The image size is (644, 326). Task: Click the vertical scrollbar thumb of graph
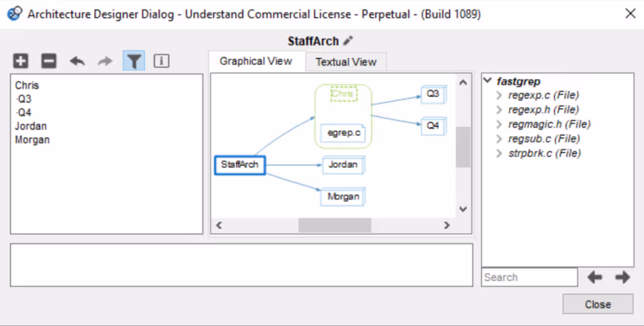coord(463,148)
